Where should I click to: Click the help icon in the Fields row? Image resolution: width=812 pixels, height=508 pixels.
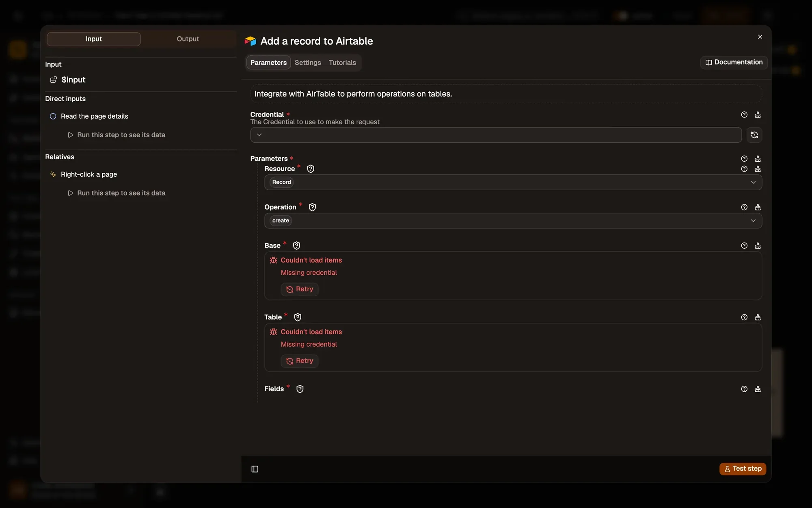744,389
